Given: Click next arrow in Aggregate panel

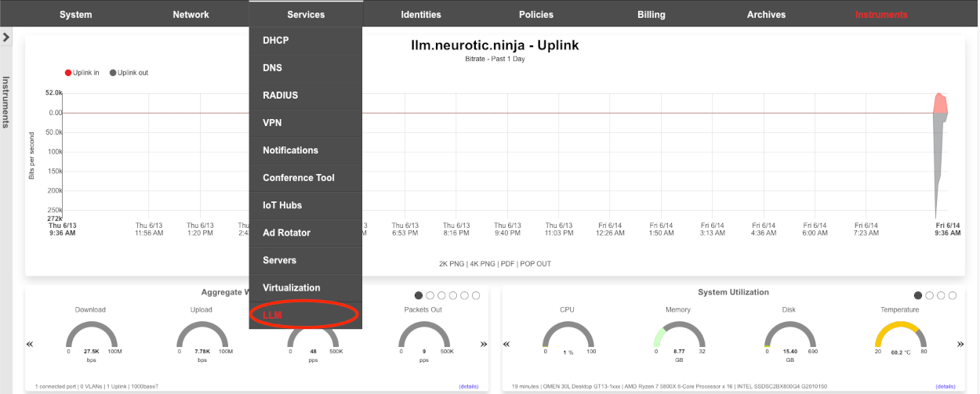Looking at the screenshot, I should pos(483,344).
